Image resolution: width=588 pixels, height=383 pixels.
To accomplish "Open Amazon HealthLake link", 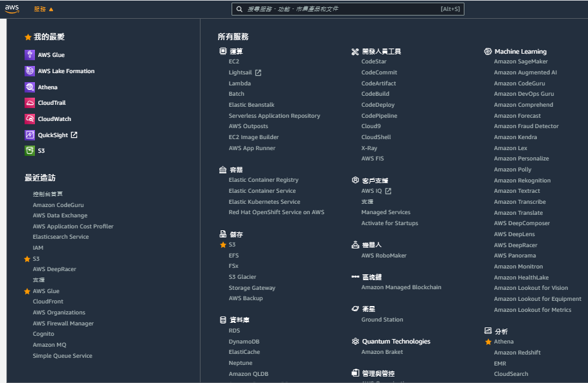I will tap(521, 278).
